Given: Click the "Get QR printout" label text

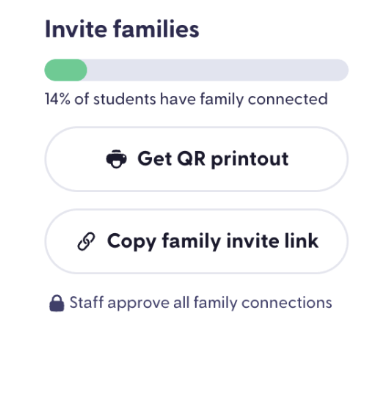Looking at the screenshot, I should (x=213, y=159).
